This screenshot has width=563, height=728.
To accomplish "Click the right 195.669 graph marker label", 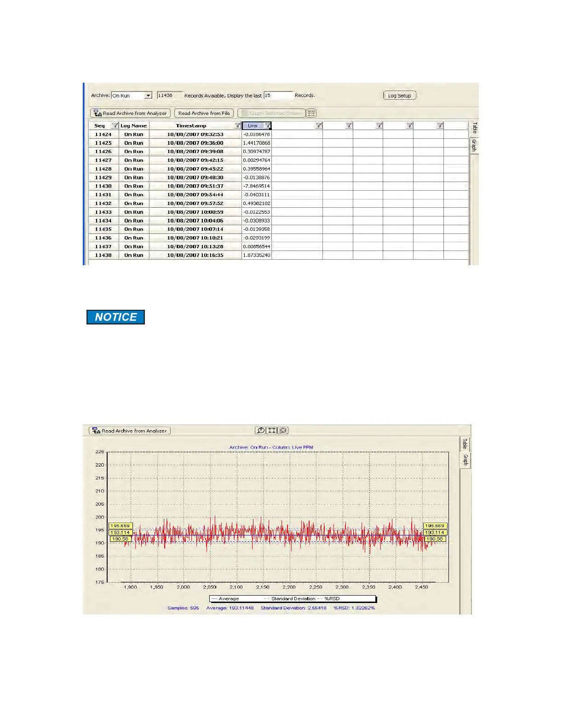I will (435, 526).
